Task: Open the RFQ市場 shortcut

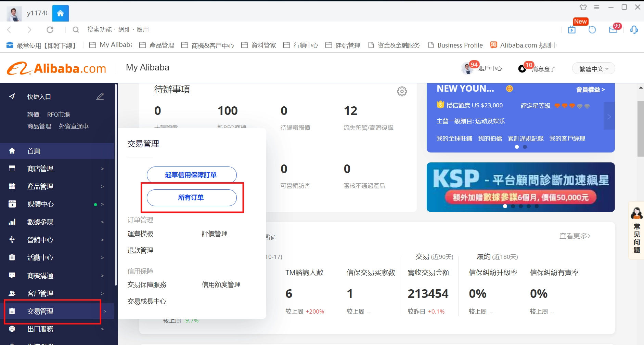Action: pyautogui.click(x=59, y=115)
